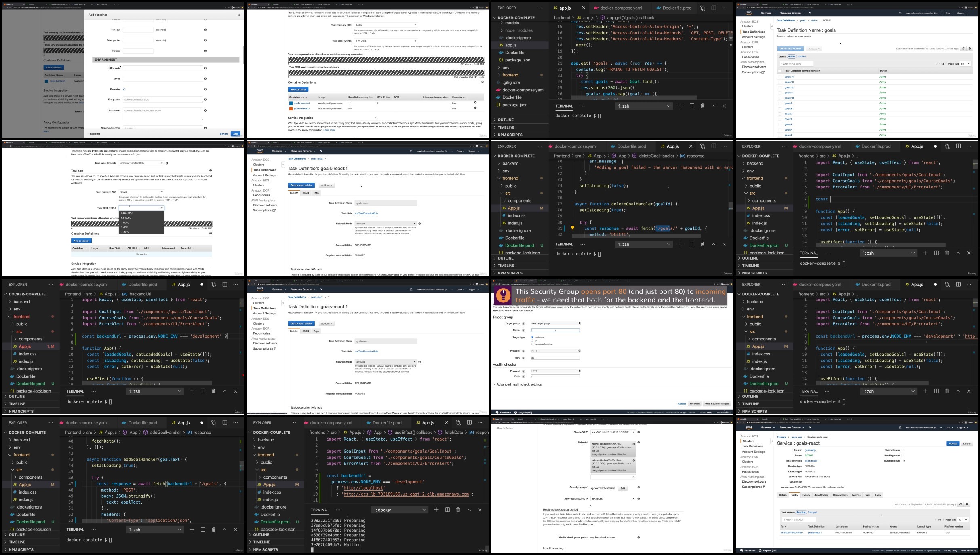
Task: Click the info icon next to the Port label
Action: [x=523, y=358]
